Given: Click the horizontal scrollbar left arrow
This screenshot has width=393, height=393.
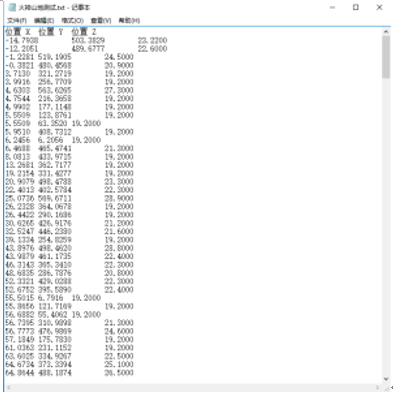Looking at the screenshot, I should pos(9,387).
